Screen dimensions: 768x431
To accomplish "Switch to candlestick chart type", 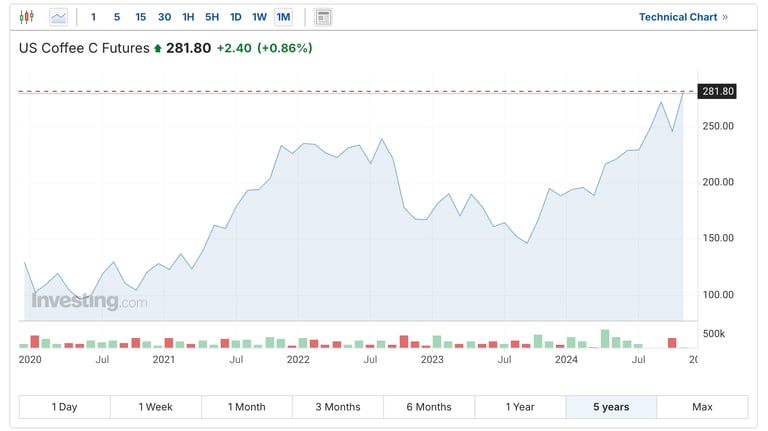I will point(27,17).
